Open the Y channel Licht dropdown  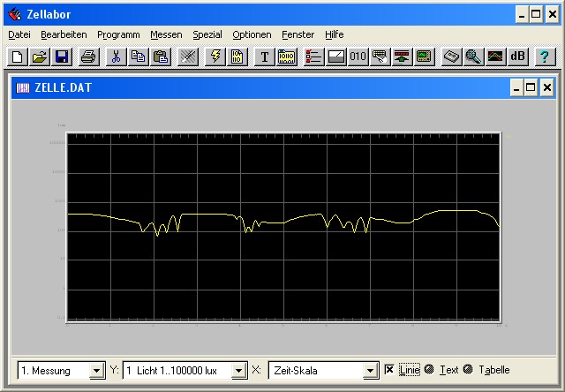[238, 371]
